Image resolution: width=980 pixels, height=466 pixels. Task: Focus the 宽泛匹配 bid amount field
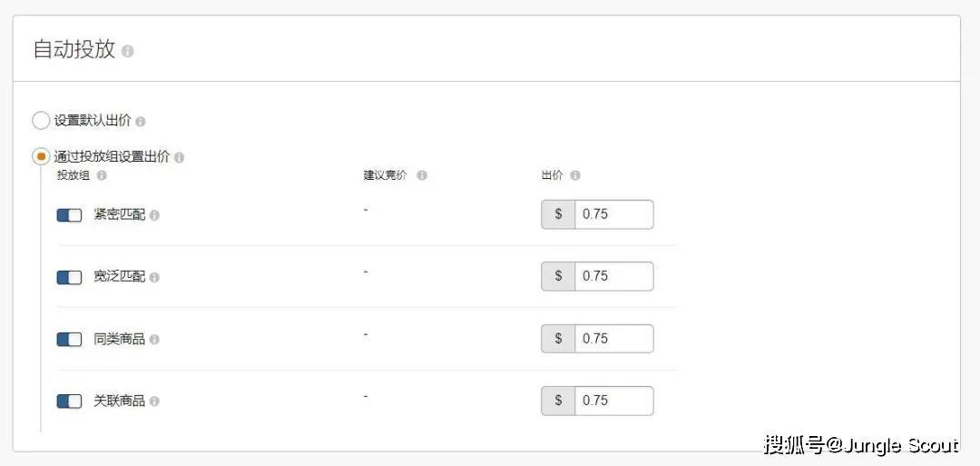(613, 276)
